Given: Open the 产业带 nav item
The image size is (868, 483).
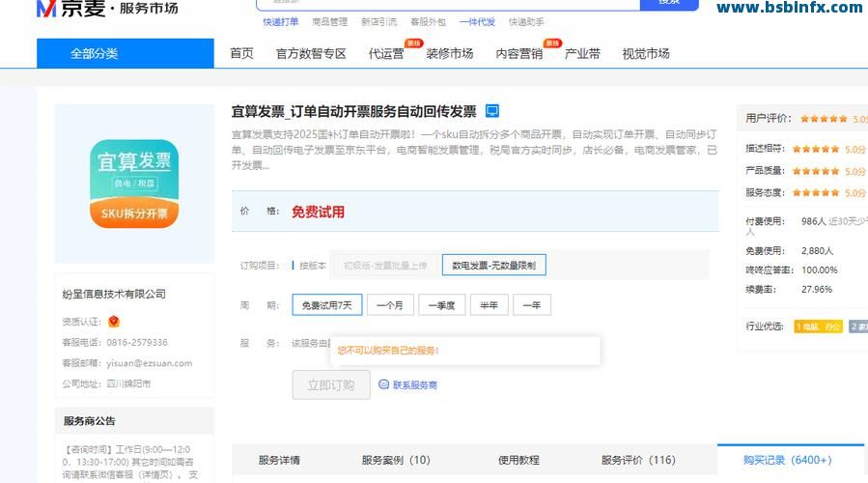Looking at the screenshot, I should point(582,54).
